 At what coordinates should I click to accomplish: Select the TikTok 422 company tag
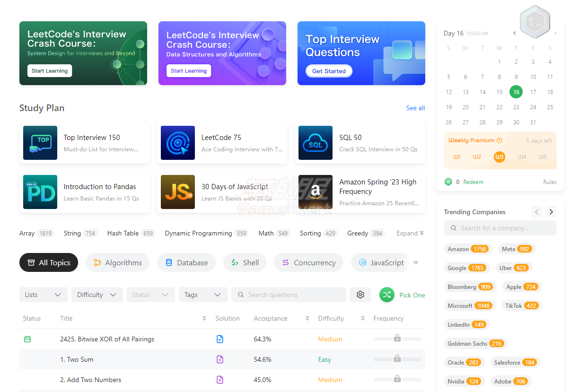pos(522,305)
